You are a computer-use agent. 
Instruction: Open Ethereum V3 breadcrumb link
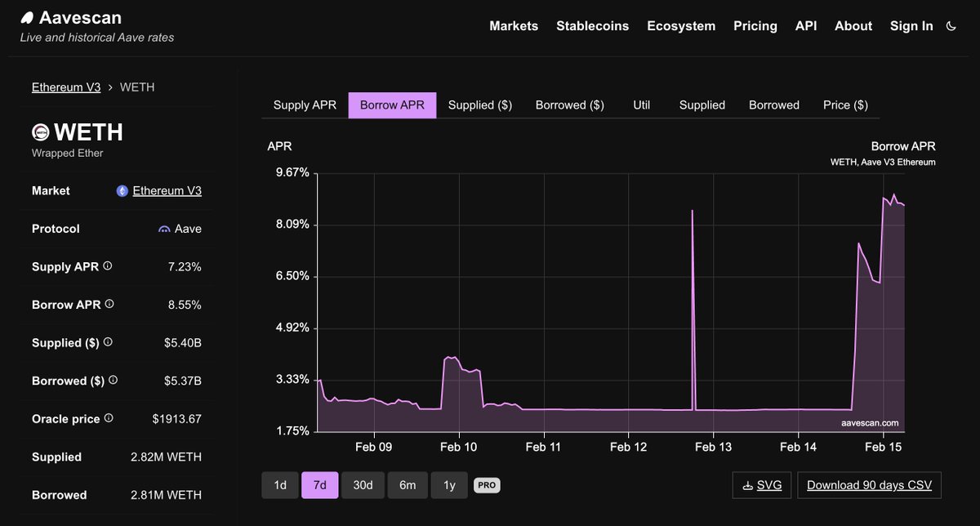[x=66, y=87]
